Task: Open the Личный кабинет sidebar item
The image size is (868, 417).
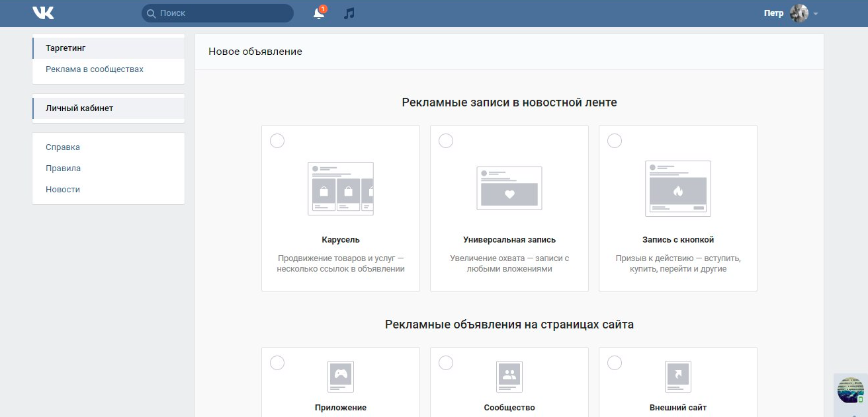Action: (x=79, y=108)
